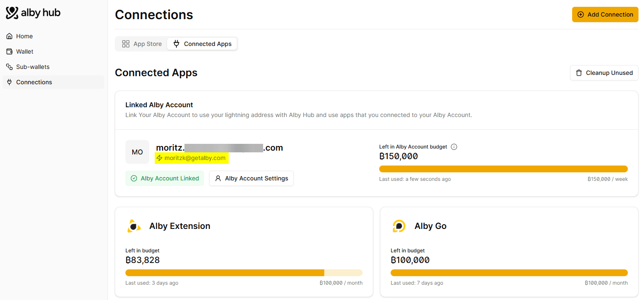
Task: Click the Linked Alby Account heading
Action: point(159,105)
